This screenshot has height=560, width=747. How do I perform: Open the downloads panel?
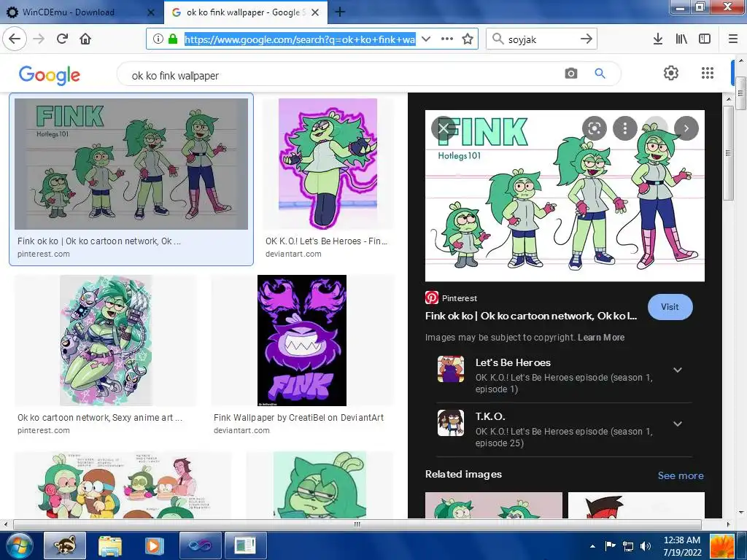658,39
